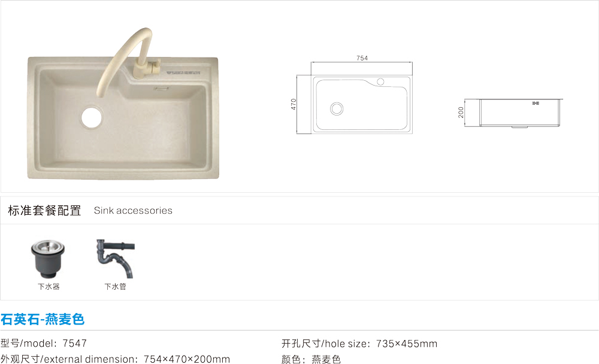Click the Sink accessories heading text
The width and height of the screenshot is (599, 364).
133,211
